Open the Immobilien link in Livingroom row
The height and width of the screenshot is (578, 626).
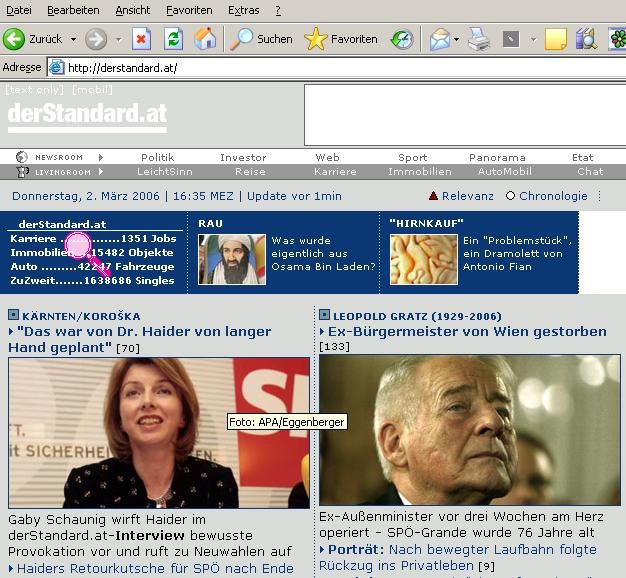click(419, 172)
